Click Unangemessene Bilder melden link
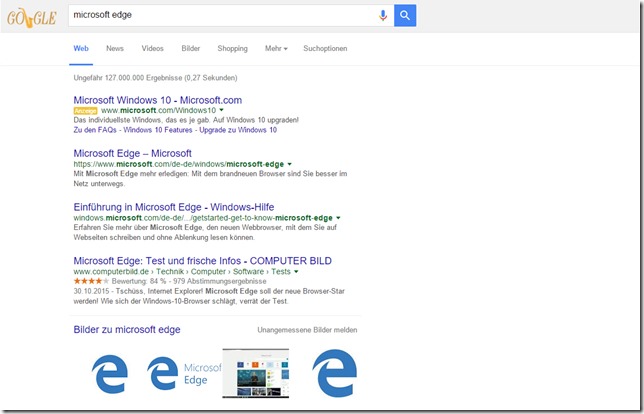 point(307,330)
